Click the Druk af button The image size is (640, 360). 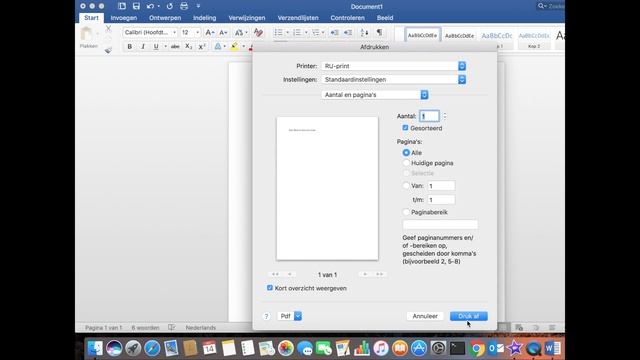pyautogui.click(x=469, y=316)
